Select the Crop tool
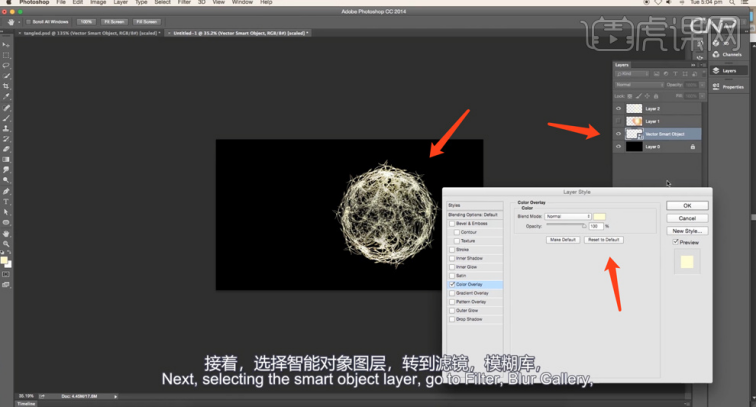This screenshot has height=407, width=756. point(6,86)
